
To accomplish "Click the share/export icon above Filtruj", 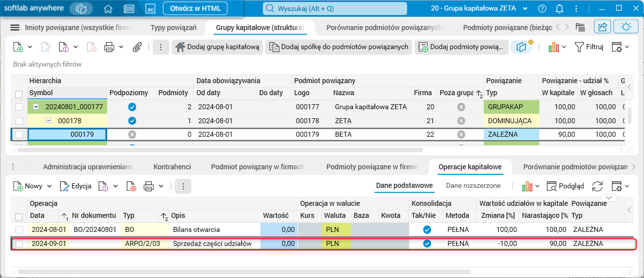I will [x=602, y=27].
